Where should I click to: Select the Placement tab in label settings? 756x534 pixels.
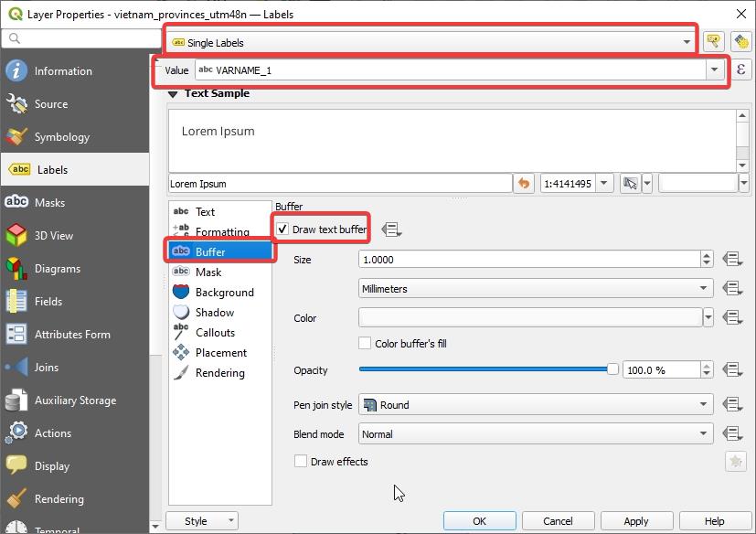[x=220, y=353]
